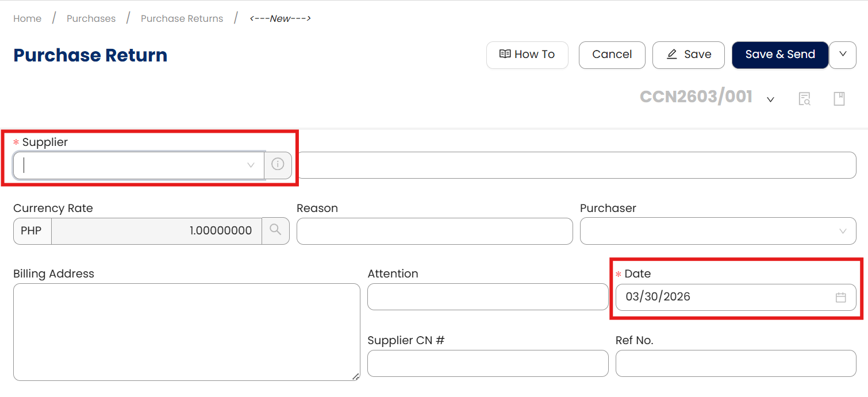The width and height of the screenshot is (868, 397).
Task: Click the Ref No. input field
Action: click(x=736, y=363)
